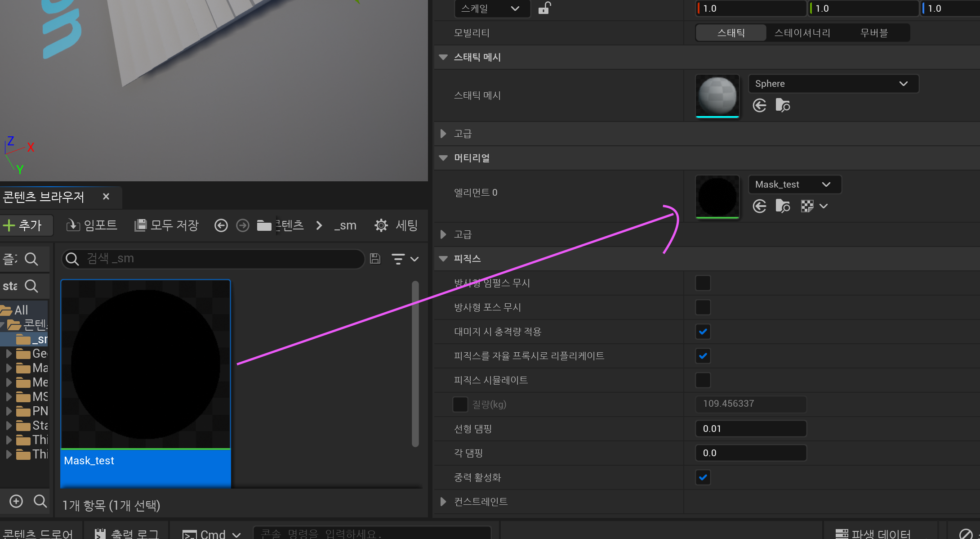Click the scale lock icon

[x=544, y=8]
